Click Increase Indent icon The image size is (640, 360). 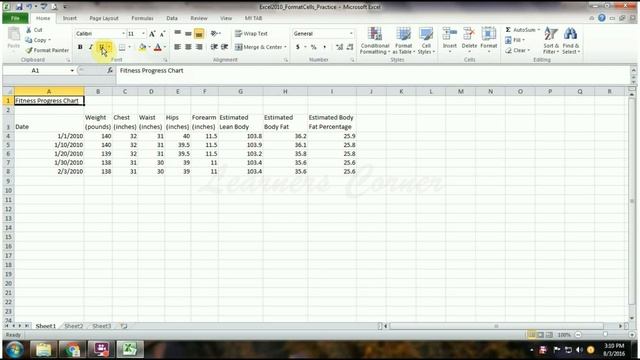tap(224, 47)
